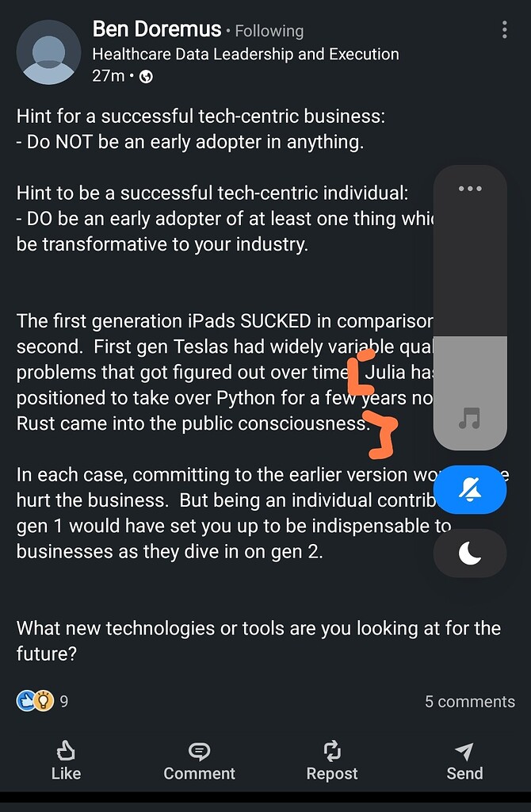531x812 pixels.
Task: Tap the Repost circular arrows icon
Action: (332, 749)
